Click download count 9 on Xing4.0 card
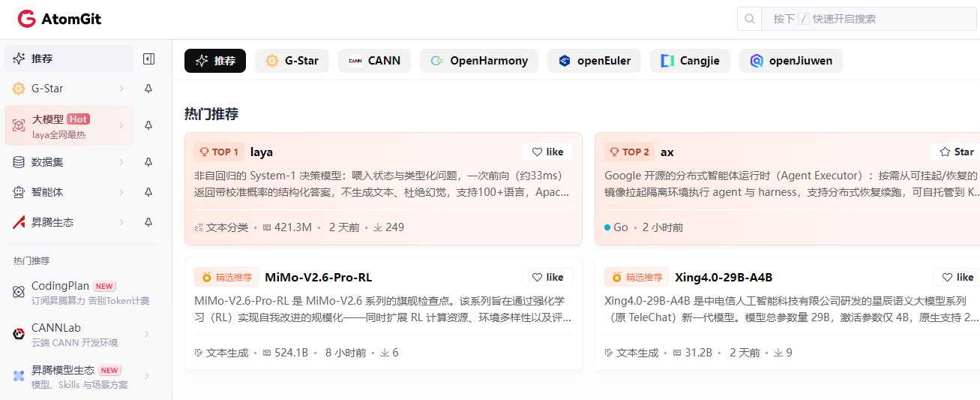Image resolution: width=980 pixels, height=400 pixels. (783, 353)
